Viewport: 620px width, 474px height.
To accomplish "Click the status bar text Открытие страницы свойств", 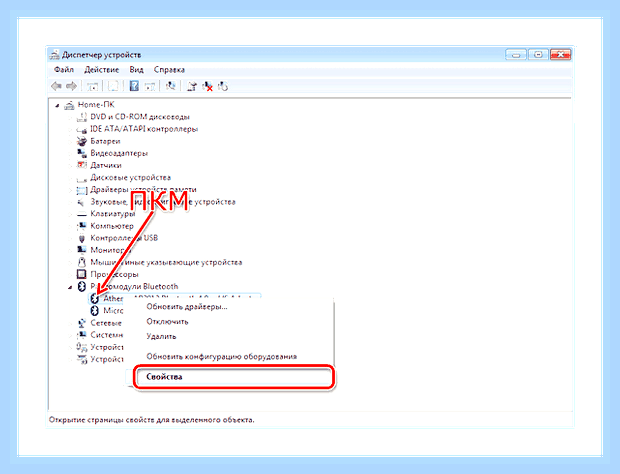I will (x=151, y=419).
